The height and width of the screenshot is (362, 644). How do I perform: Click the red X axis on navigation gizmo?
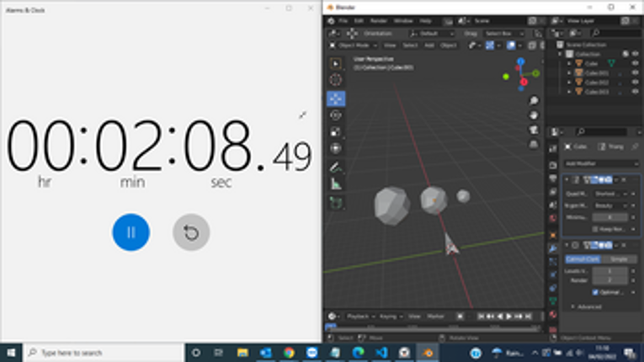524,82
